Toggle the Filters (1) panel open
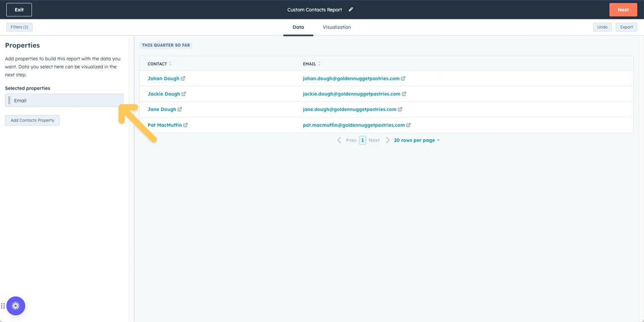The height and width of the screenshot is (322, 644). tap(19, 27)
